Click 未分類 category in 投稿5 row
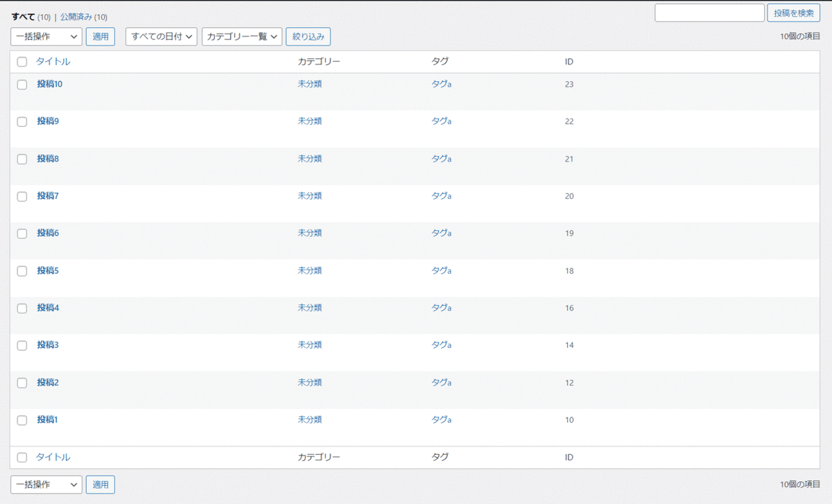Viewport: 832px width, 504px height. click(310, 270)
